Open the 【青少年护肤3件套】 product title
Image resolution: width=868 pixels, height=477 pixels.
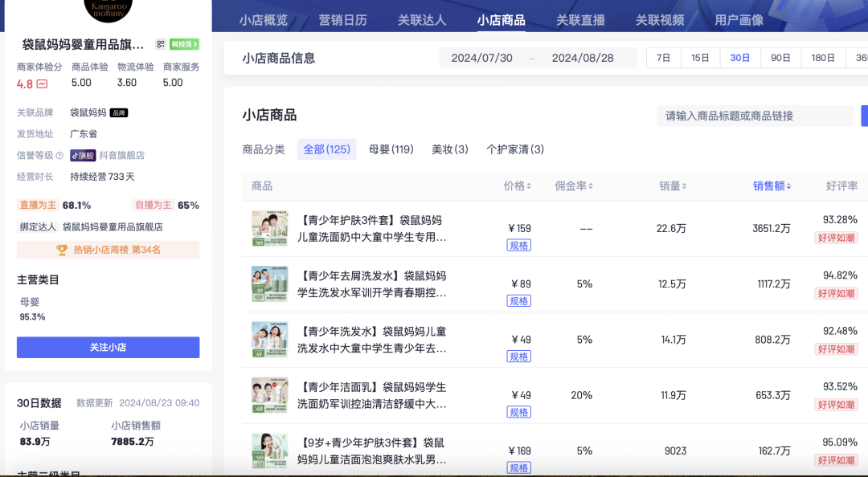[x=371, y=229]
